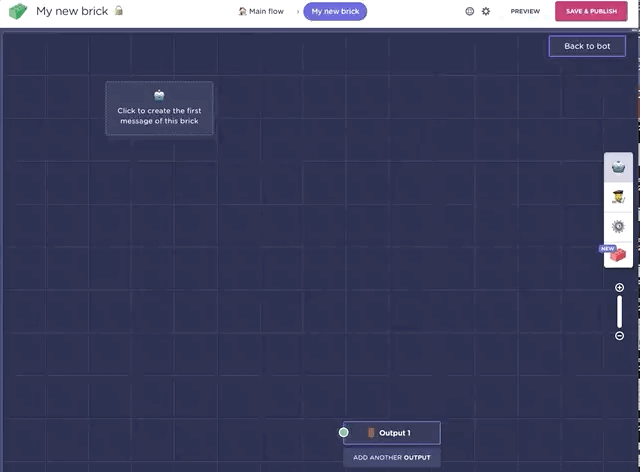Screen dimensions: 640x472
Task: Select the red brick NEW icon
Action: (618, 254)
